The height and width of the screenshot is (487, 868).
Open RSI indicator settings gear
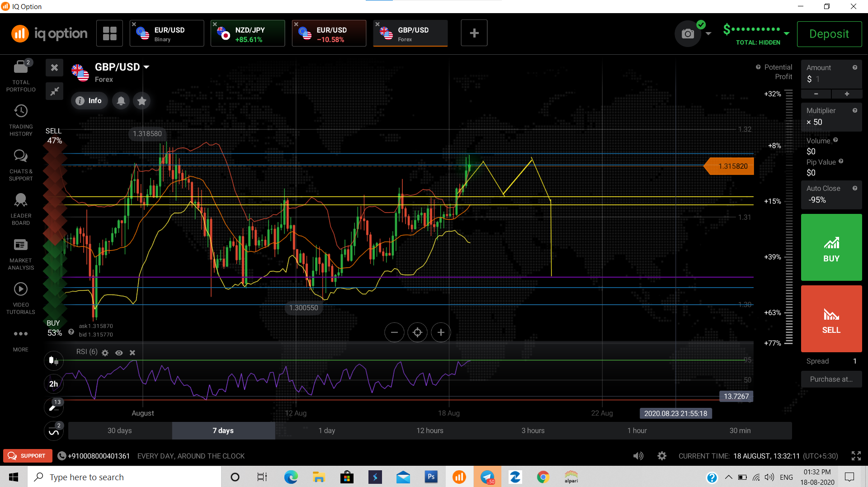105,353
